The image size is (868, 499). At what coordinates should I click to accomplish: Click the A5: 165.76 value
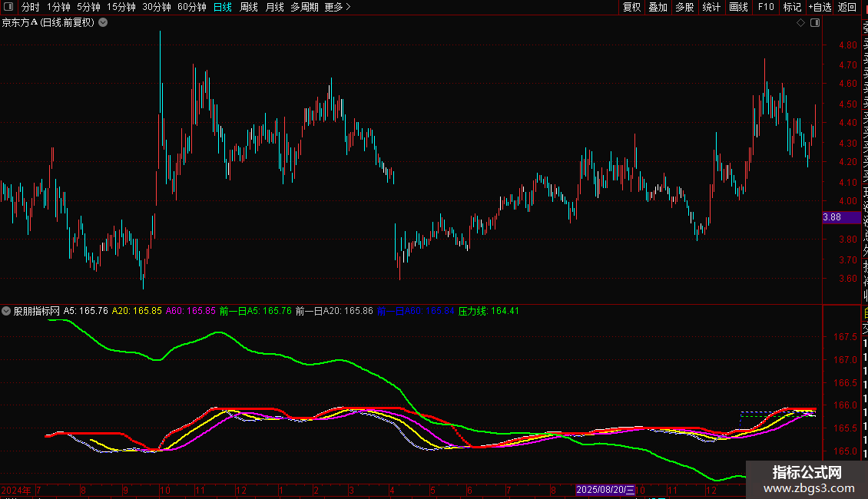click(x=86, y=311)
